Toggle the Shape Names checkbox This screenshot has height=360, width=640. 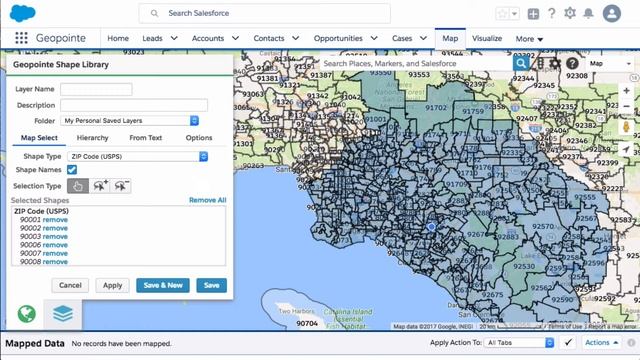click(x=72, y=170)
